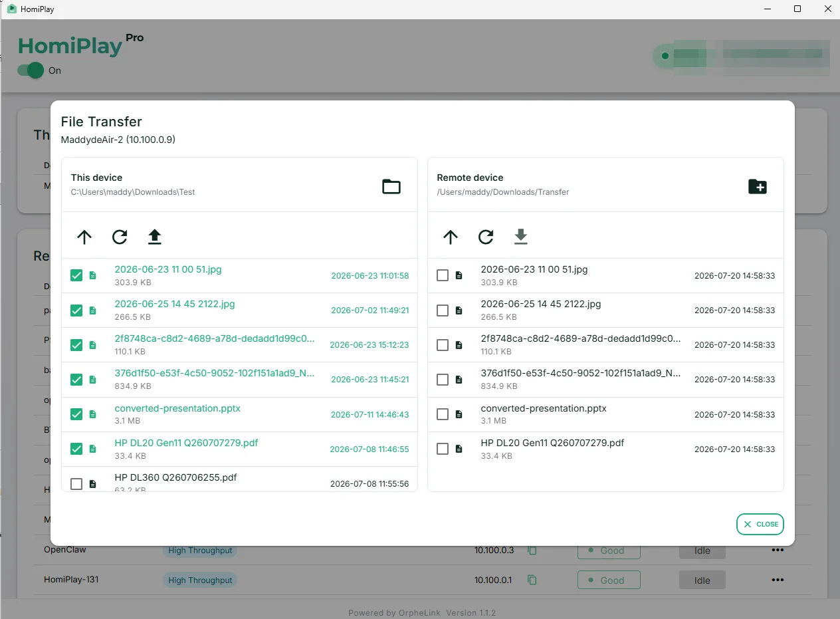
Task: Select remote HP DL20 Gen11 Q260707279.pdf row
Action: [x=605, y=449]
